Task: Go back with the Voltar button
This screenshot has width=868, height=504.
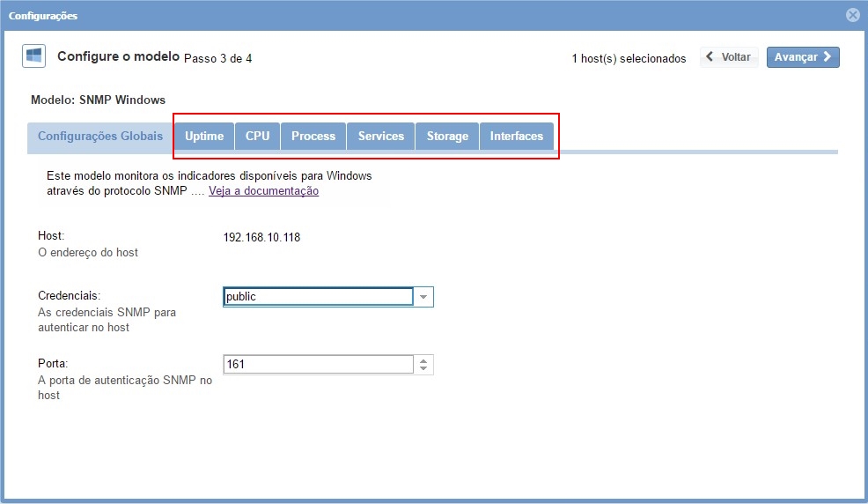Action: click(729, 57)
